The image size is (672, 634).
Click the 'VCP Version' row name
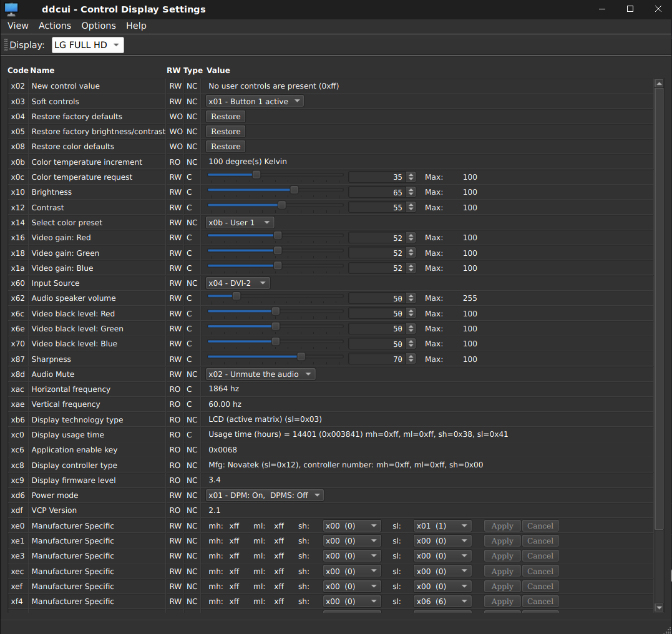tap(54, 510)
